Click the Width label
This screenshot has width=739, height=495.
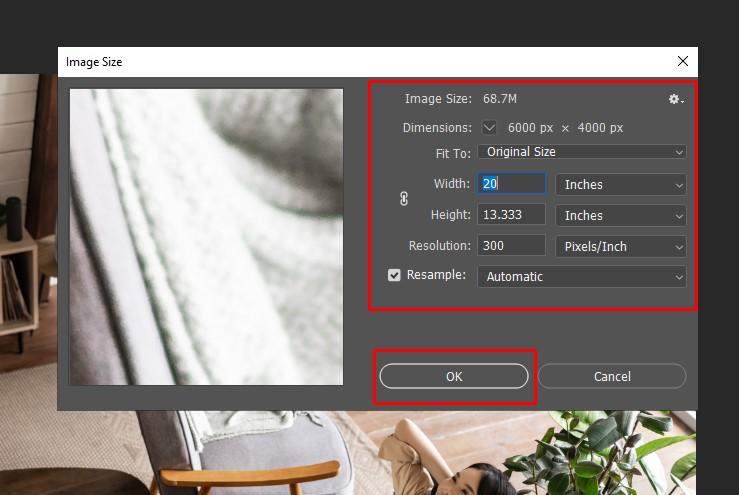[452, 183]
